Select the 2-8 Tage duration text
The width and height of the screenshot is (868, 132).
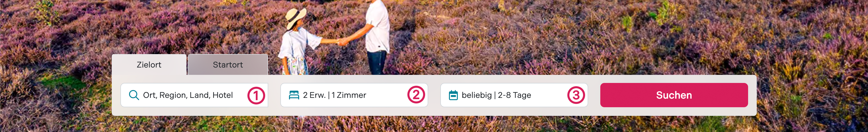click(515, 95)
